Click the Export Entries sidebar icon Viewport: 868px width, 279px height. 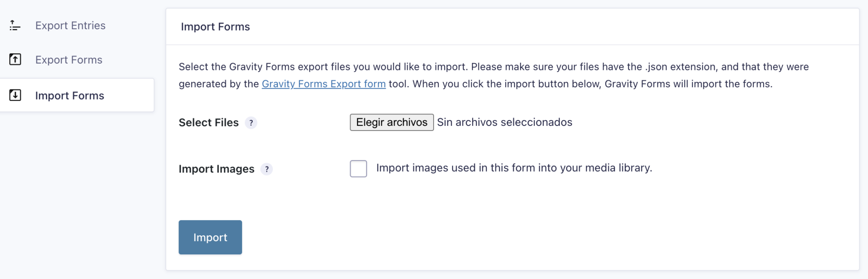coord(14,25)
